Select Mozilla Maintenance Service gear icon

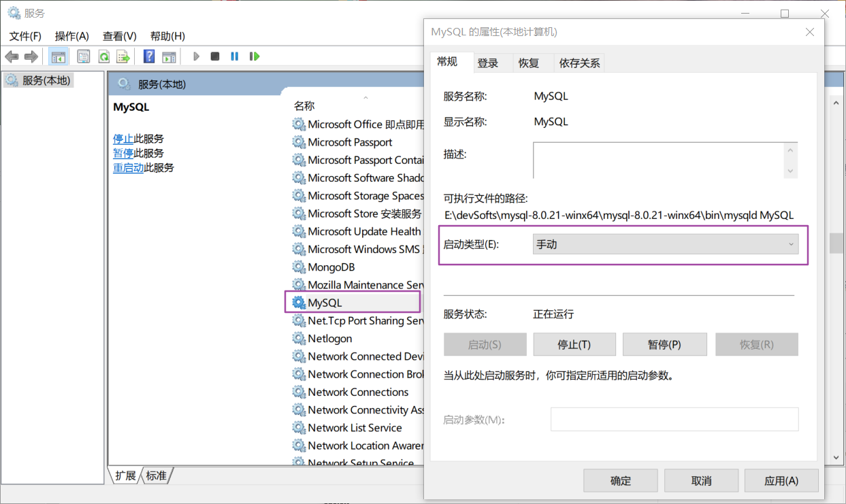[299, 285]
